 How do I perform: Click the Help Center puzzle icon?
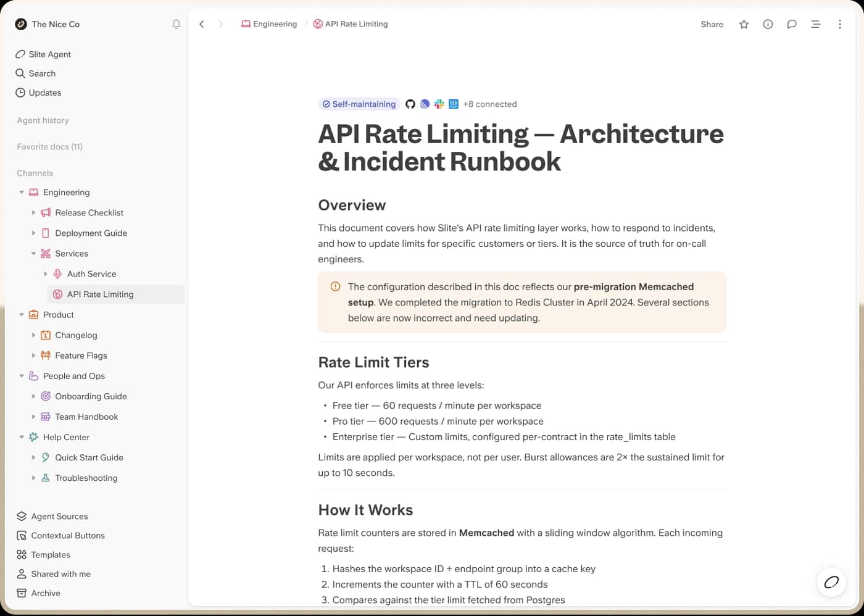pos(34,436)
